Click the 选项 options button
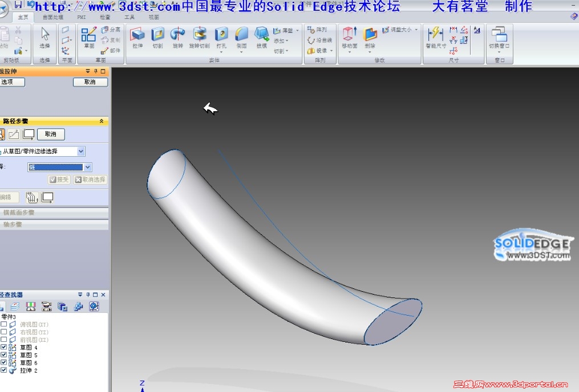 coord(12,82)
